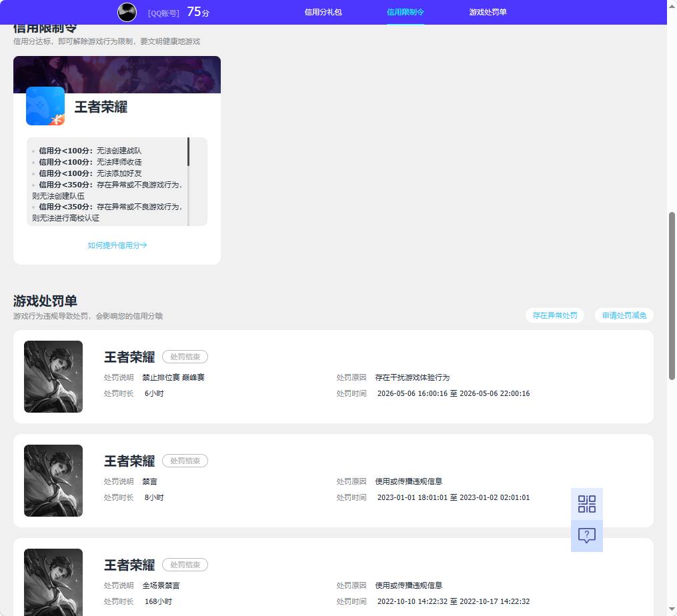This screenshot has height=616, width=677.
Task: Click text 禁止排位赛 巅峰赛
Action: pos(173,377)
